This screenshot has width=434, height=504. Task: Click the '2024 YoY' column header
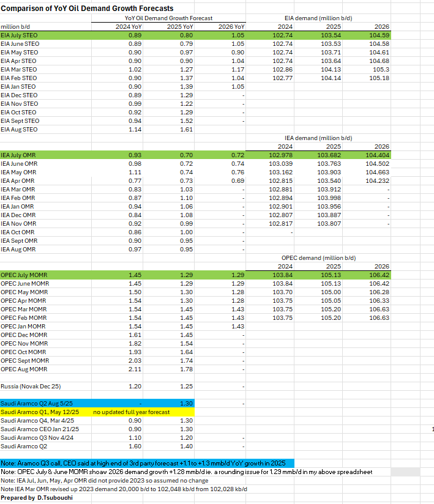(x=129, y=27)
